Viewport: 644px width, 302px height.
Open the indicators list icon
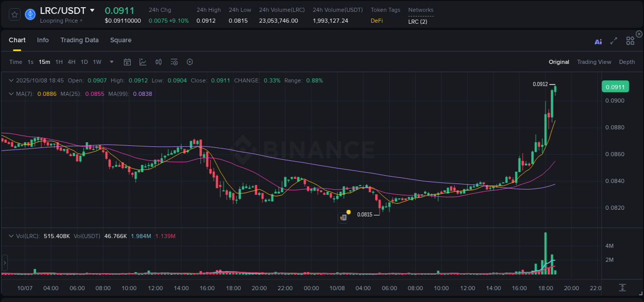coord(174,62)
